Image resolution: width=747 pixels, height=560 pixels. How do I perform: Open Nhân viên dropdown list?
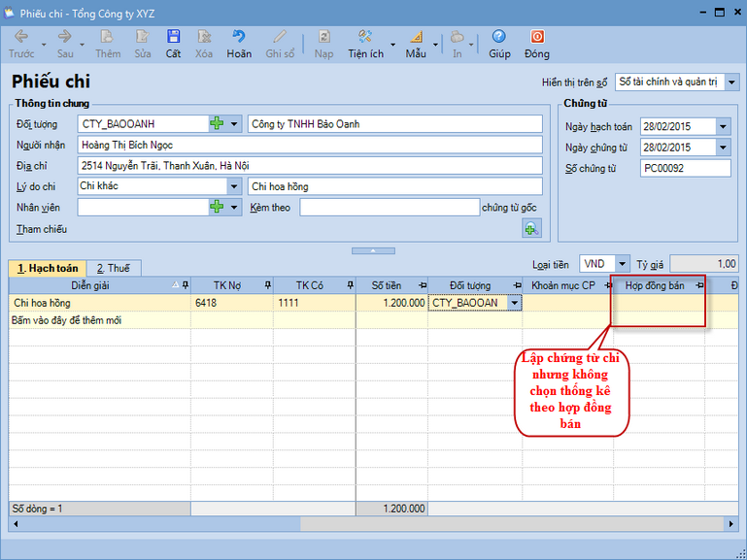pyautogui.click(x=234, y=208)
